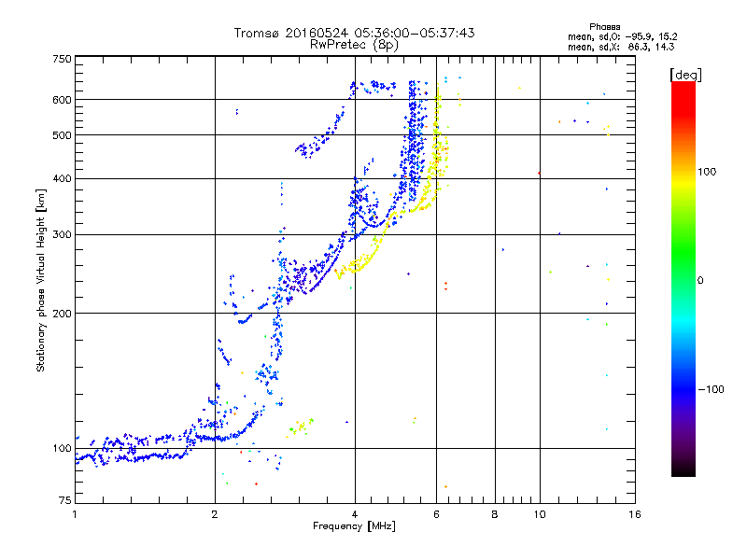Click the y-axis tick label "300"
This screenshot has height=560, width=747.
62,235
